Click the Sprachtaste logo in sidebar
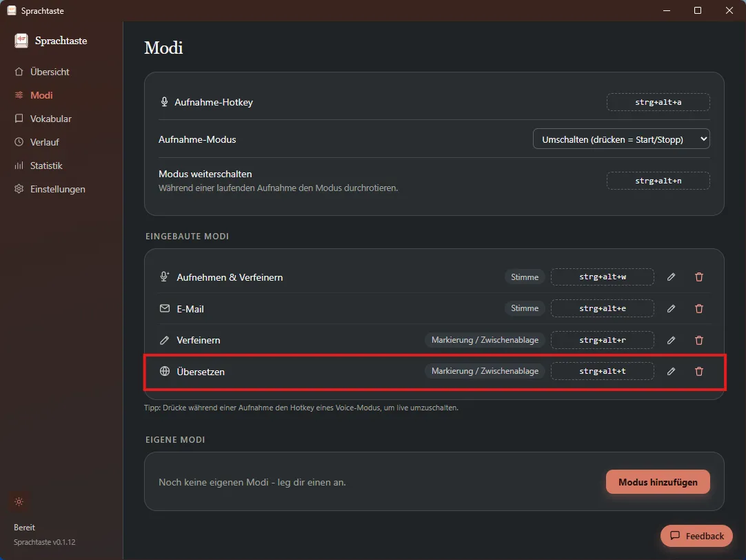The width and height of the screenshot is (746, 560). (x=21, y=41)
